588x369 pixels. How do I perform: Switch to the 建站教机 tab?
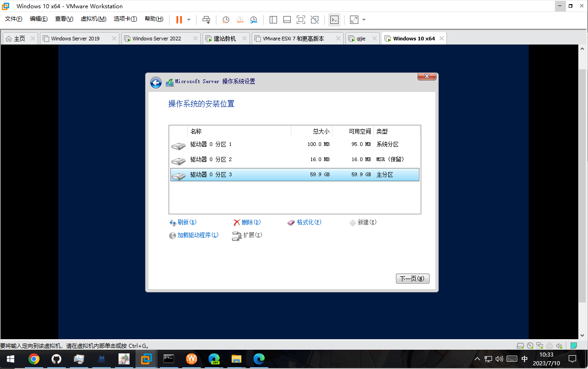tap(225, 39)
